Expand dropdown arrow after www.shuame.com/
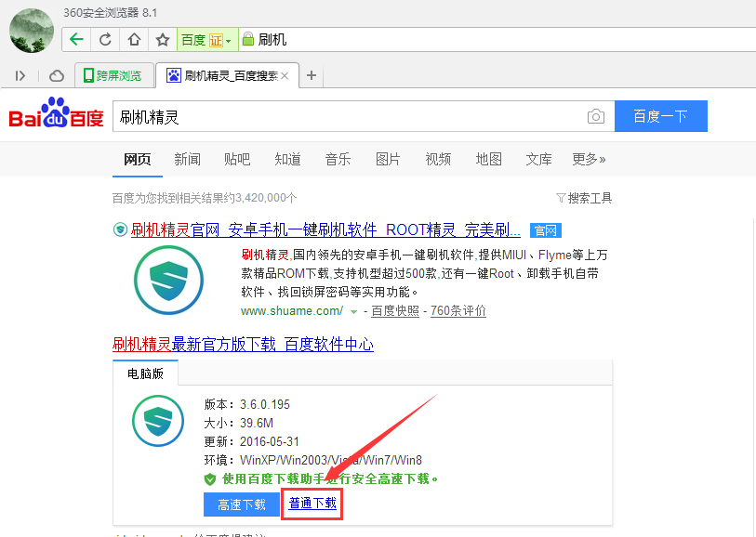This screenshot has height=537, width=756. (353, 312)
